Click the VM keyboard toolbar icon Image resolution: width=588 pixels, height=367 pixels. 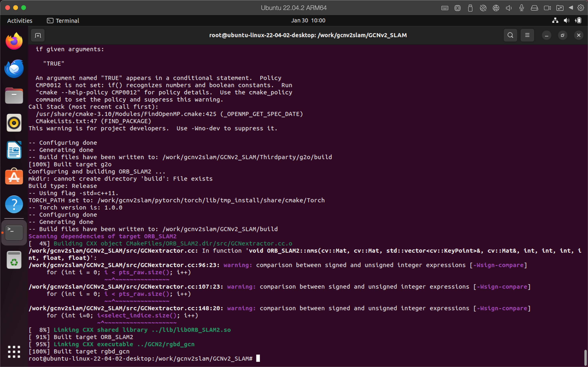(x=445, y=8)
